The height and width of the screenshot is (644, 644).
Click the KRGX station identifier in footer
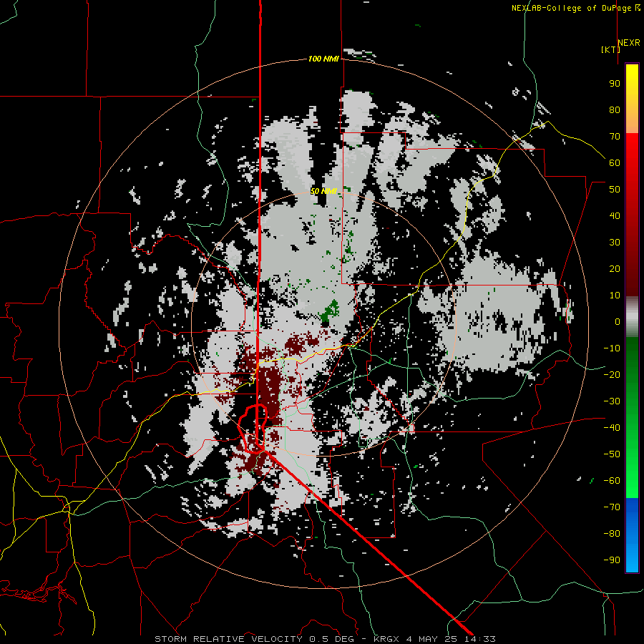386,639
